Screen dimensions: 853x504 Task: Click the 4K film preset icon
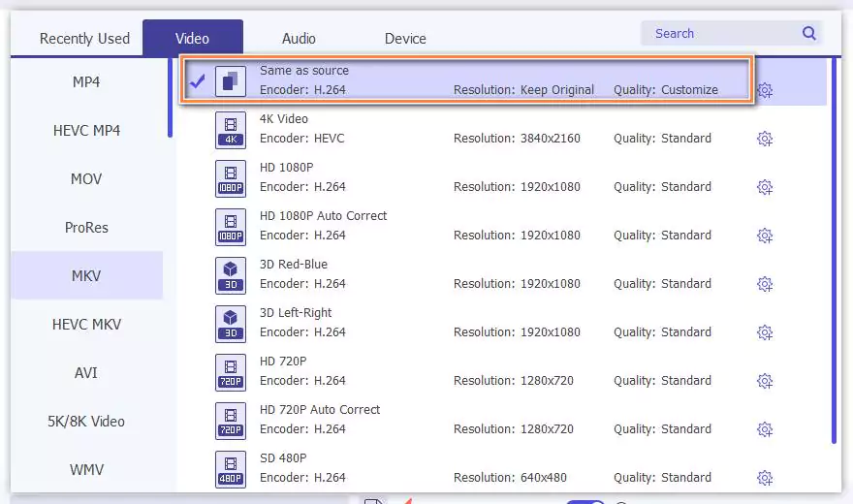pos(231,130)
